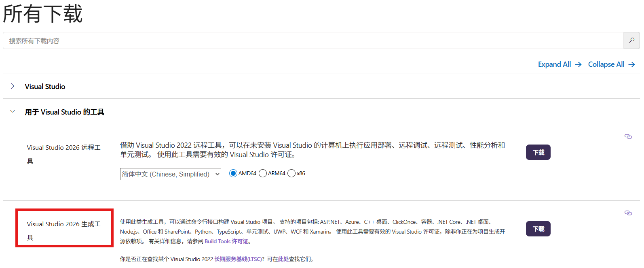Open the 简体中文 language dropdown
Image resolution: width=644 pixels, height=268 pixels.
(x=170, y=174)
